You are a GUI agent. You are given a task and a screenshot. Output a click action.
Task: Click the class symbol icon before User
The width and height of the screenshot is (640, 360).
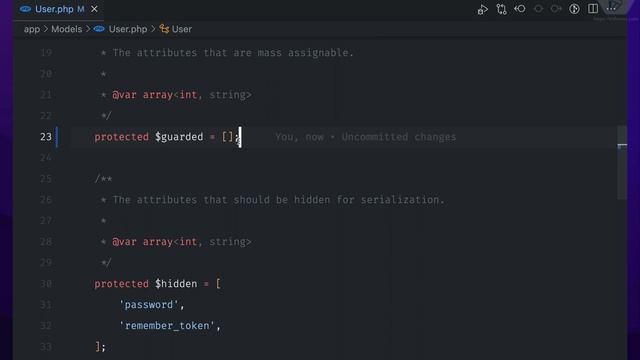[164, 29]
